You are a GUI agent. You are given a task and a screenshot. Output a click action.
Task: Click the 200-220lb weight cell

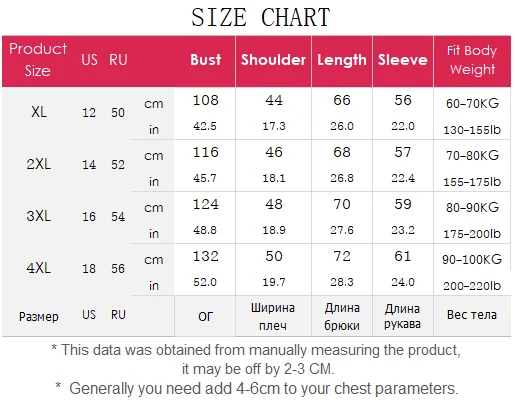pos(472,286)
